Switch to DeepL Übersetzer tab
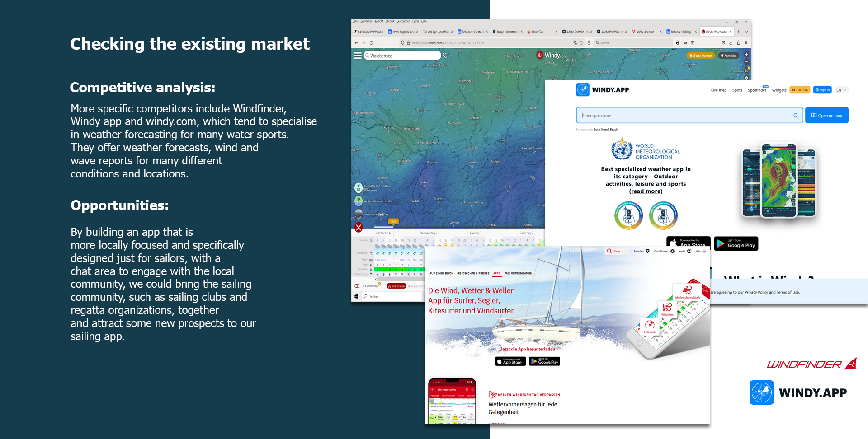 (508, 32)
